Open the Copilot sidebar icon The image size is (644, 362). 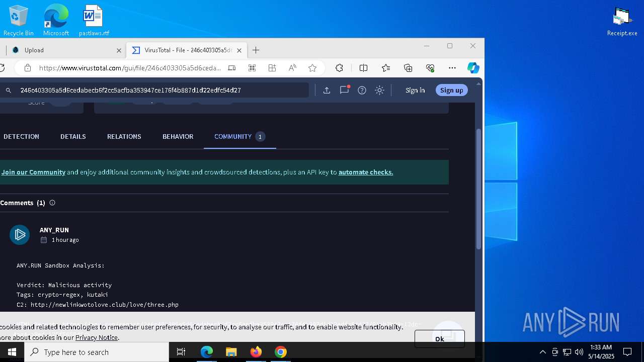click(x=473, y=68)
